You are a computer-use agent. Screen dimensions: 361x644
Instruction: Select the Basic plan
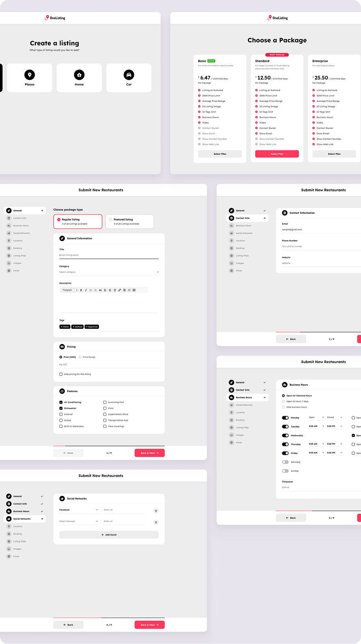[x=220, y=154]
